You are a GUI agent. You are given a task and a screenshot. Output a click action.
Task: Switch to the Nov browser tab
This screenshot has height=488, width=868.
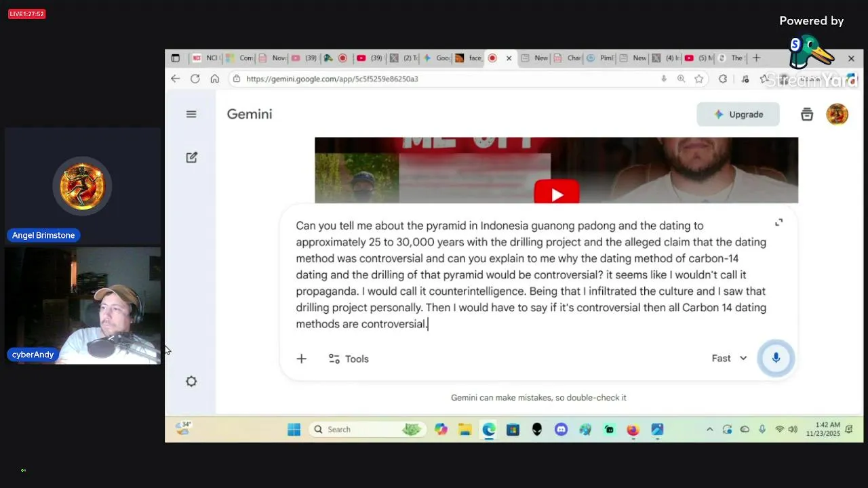(x=272, y=58)
